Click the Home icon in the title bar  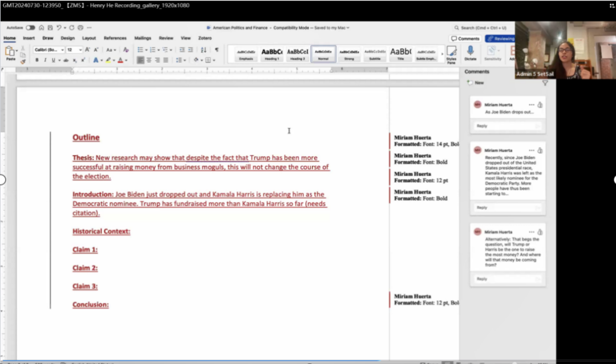41,28
